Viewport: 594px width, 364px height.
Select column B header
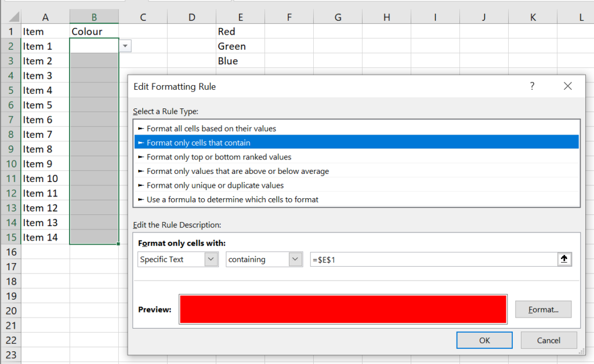[94, 17]
